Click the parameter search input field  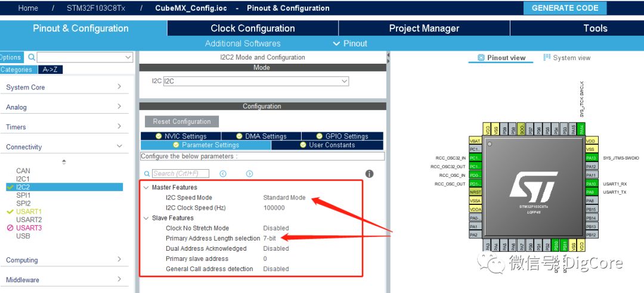point(181,173)
